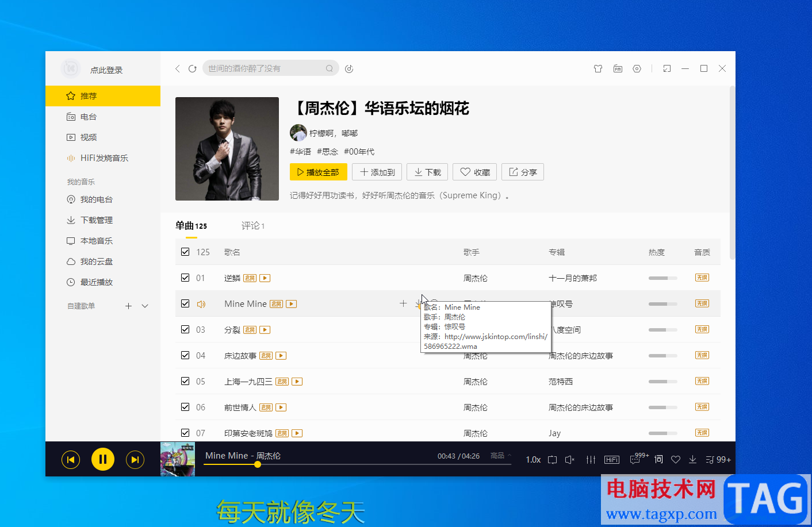Click the login avatar icon

click(x=71, y=69)
